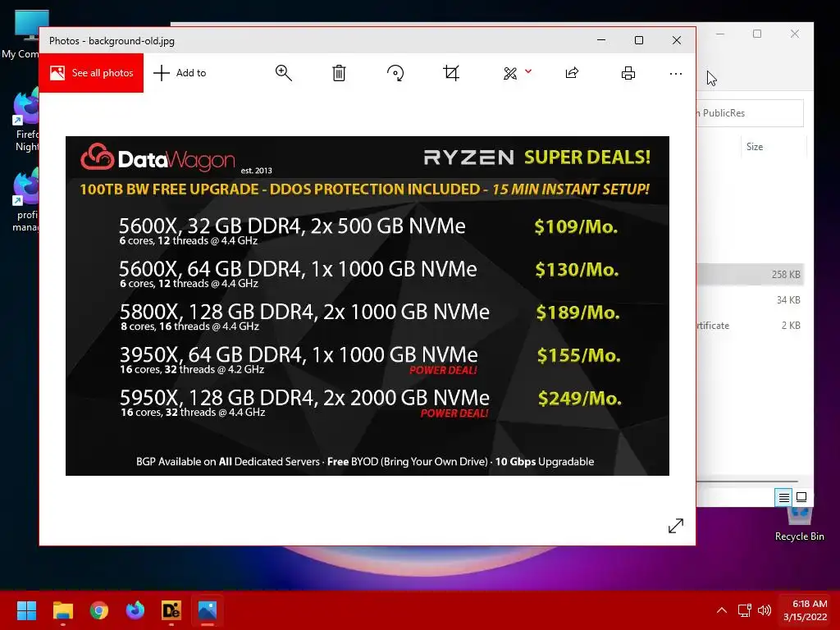Open the Add to menu
The height and width of the screenshot is (630, 840).
(180, 73)
